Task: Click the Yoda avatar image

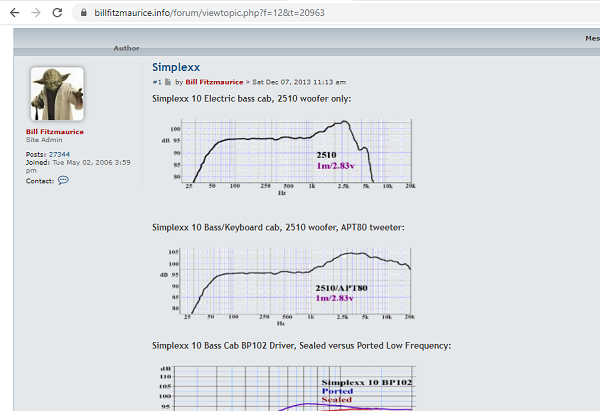Action: click(57, 94)
